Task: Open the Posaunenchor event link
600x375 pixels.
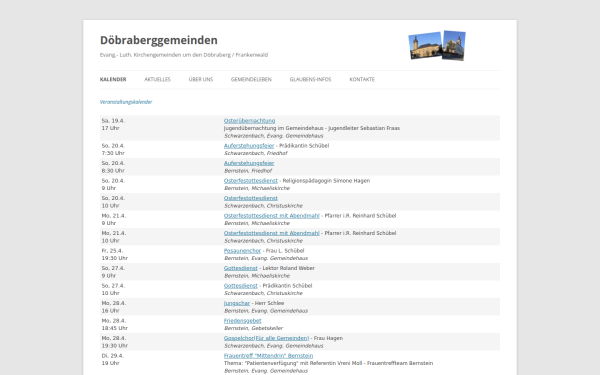Action: (x=242, y=251)
